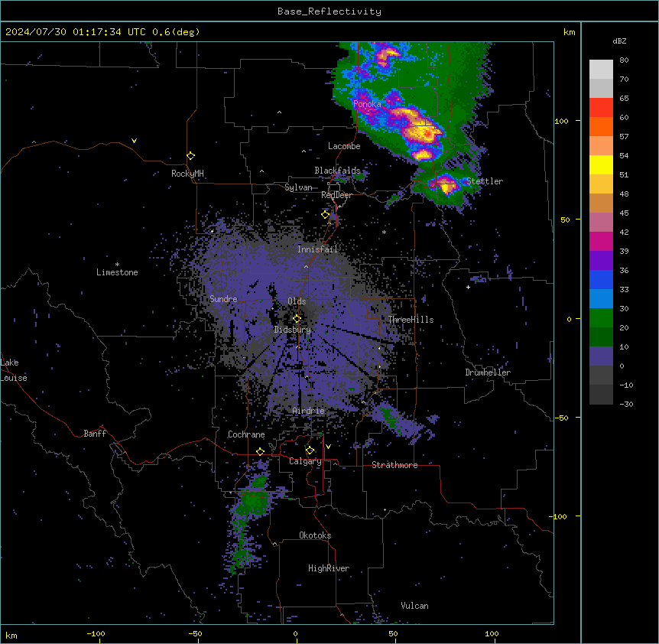Screen dimensions: 659x644
Task: Click the Blackfalds city label
Action: 337,171
